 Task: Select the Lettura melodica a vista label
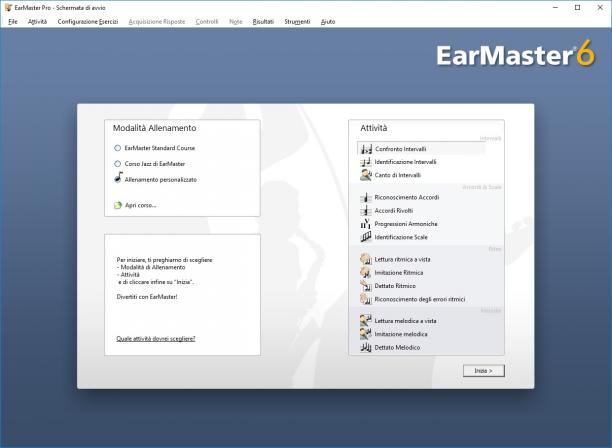click(406, 321)
